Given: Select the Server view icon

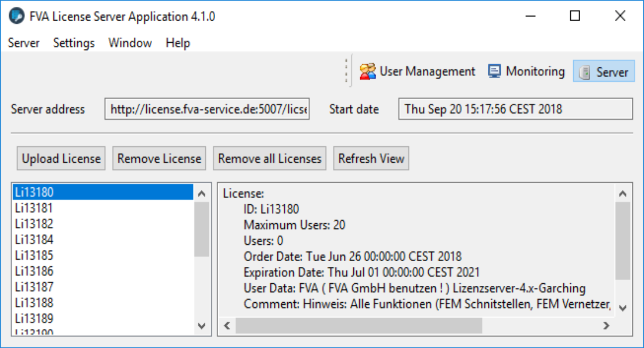Looking at the screenshot, I should (x=584, y=72).
